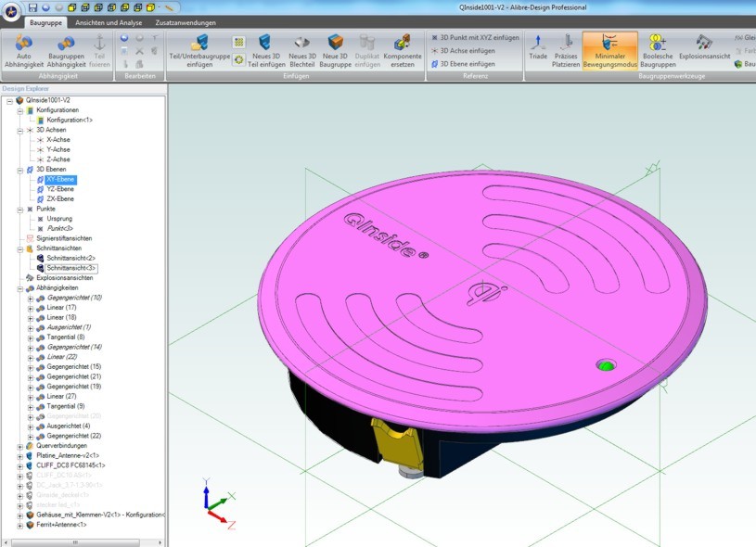Open Boolesche Baugruppen tool
The image size is (756, 547).
point(658,51)
